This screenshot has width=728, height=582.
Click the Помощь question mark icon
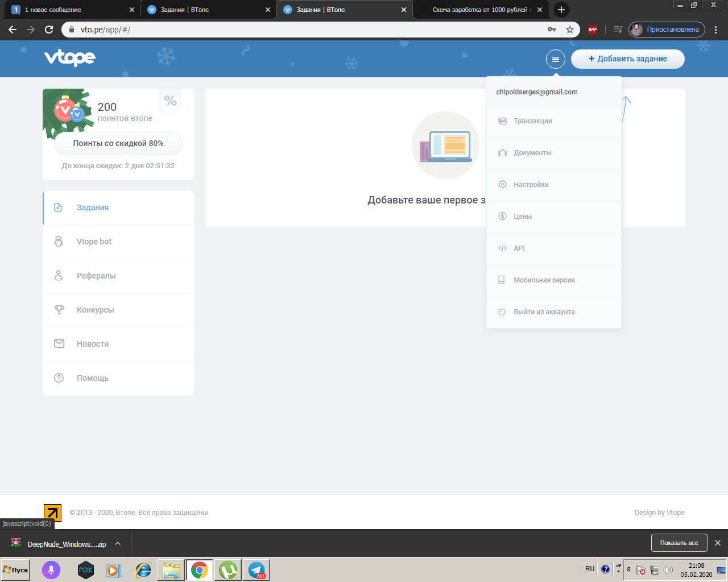[x=59, y=378]
